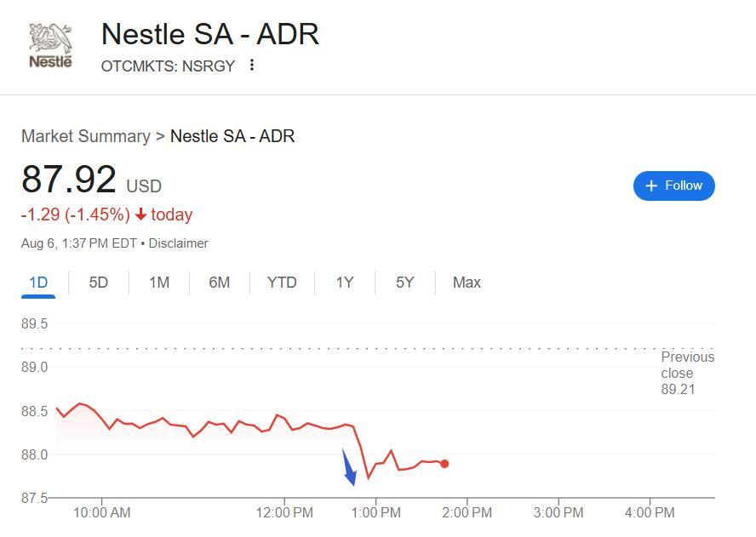
Task: Go to Market Summary breadcrumb
Action: pos(86,136)
